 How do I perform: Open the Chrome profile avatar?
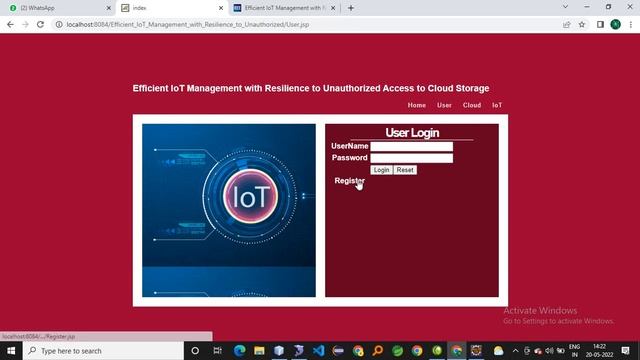tap(616, 24)
